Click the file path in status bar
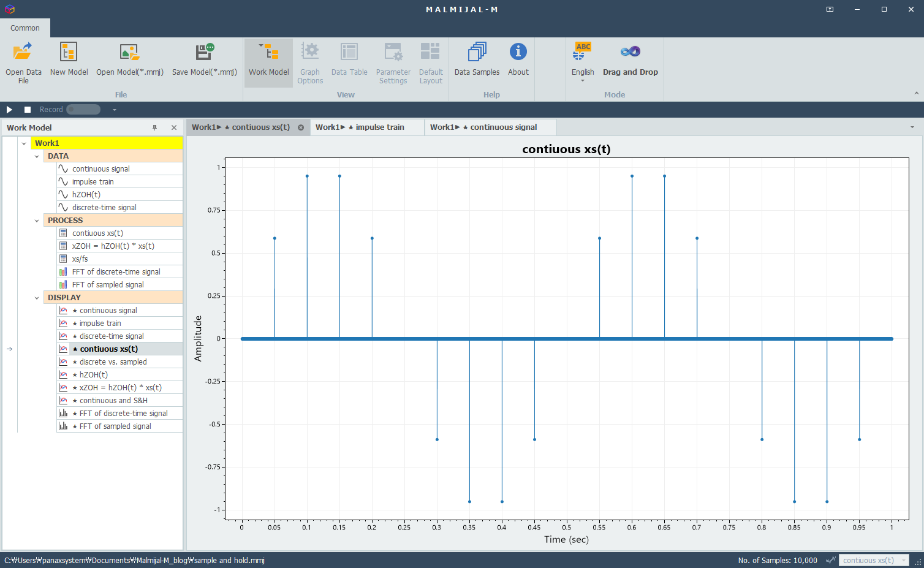The height and width of the screenshot is (568, 924). pyautogui.click(x=134, y=560)
